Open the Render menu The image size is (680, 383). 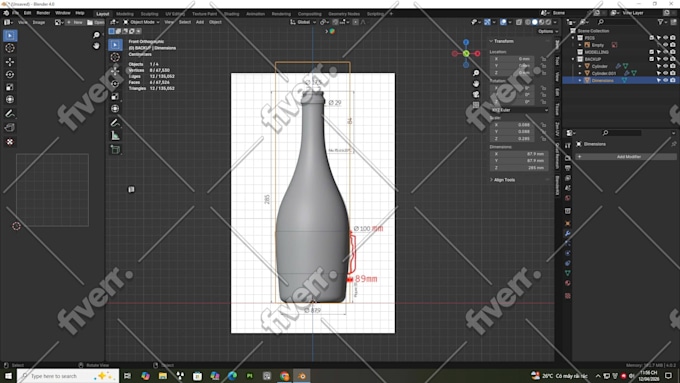[43, 13]
